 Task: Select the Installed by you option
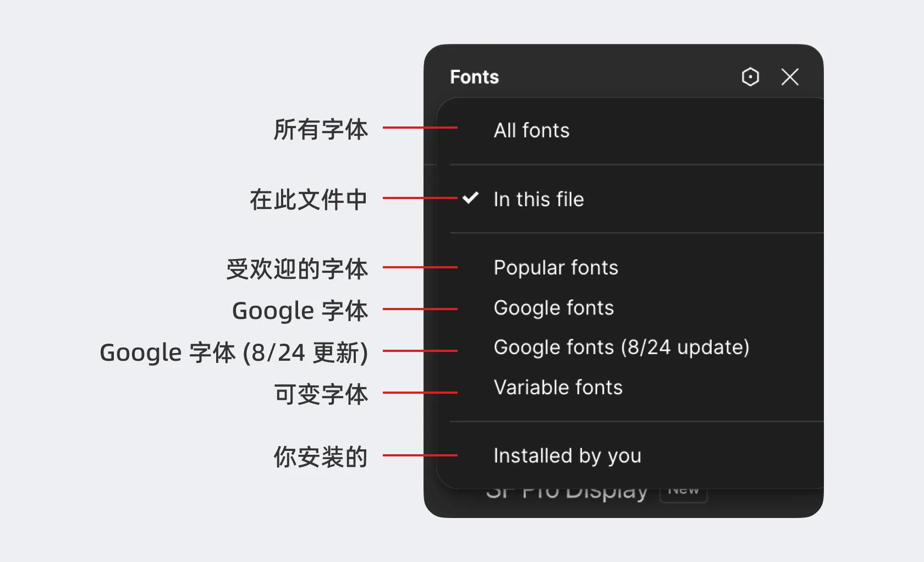pos(567,456)
